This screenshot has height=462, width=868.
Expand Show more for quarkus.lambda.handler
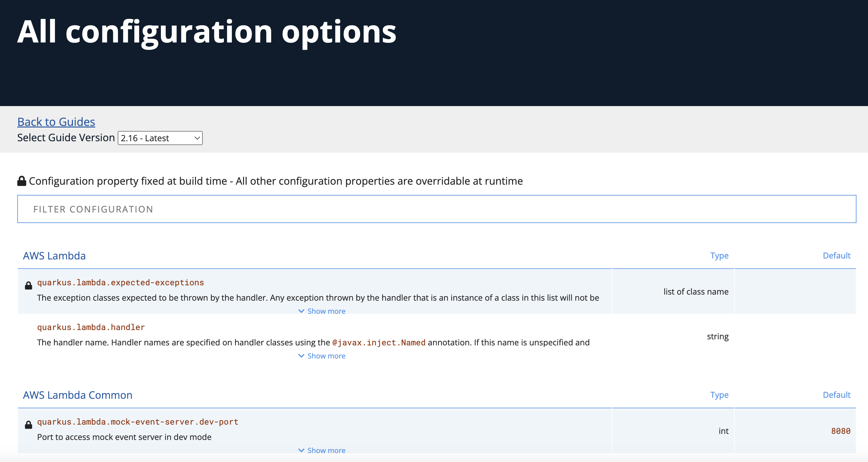coord(326,356)
